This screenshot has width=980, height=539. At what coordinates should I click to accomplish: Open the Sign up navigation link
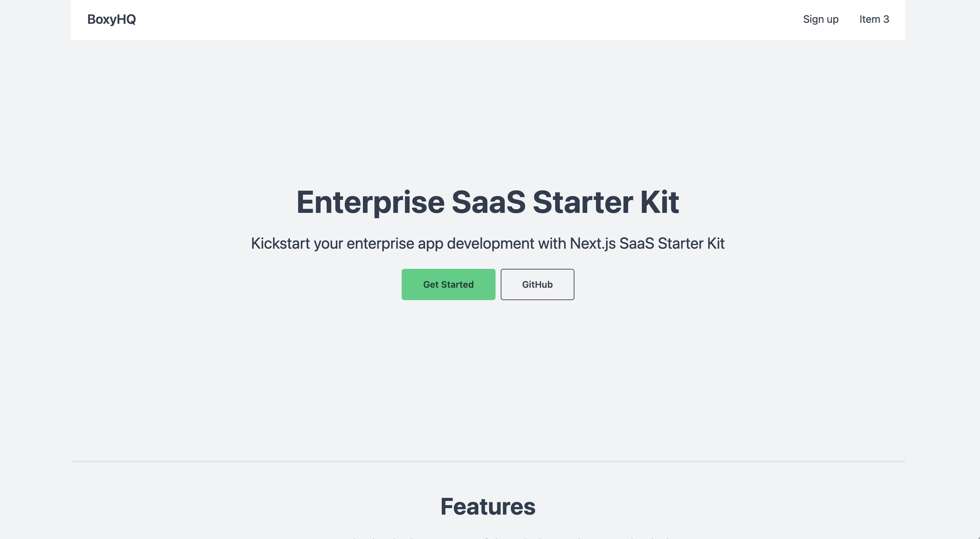821,20
